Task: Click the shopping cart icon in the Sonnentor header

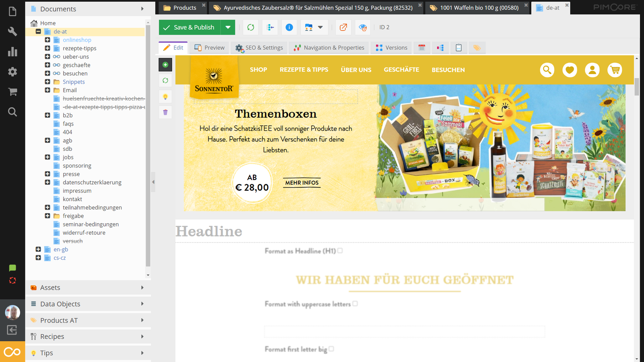Action: point(615,70)
